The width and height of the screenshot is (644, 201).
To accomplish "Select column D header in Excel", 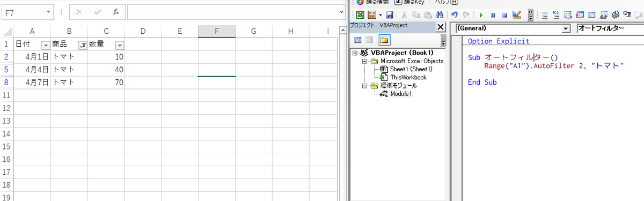I will click(x=143, y=32).
